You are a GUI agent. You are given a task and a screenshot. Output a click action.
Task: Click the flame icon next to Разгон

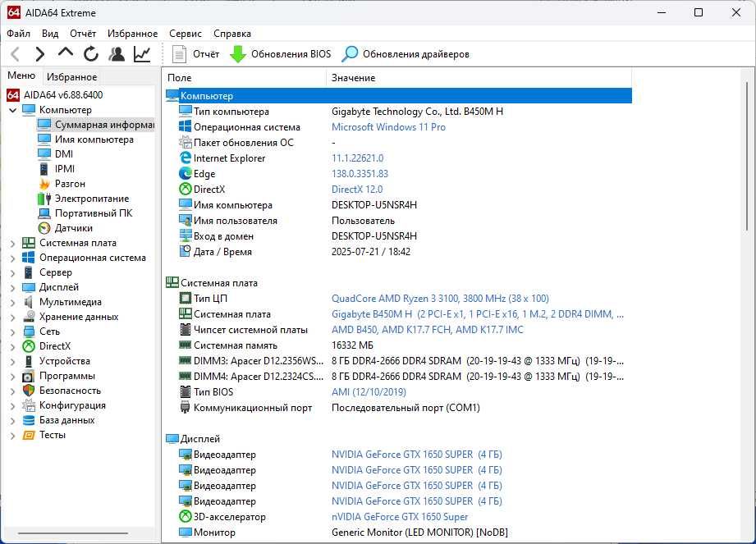pos(44,184)
